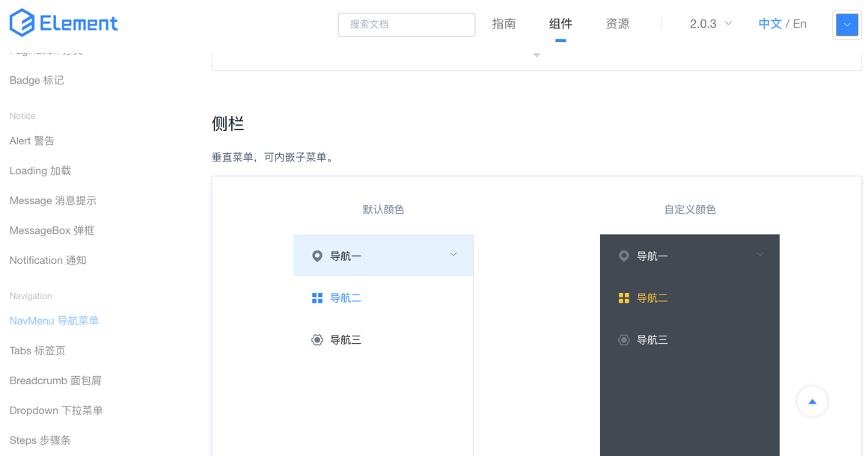
Task: Switch to the 指南 tab
Action: (x=504, y=24)
